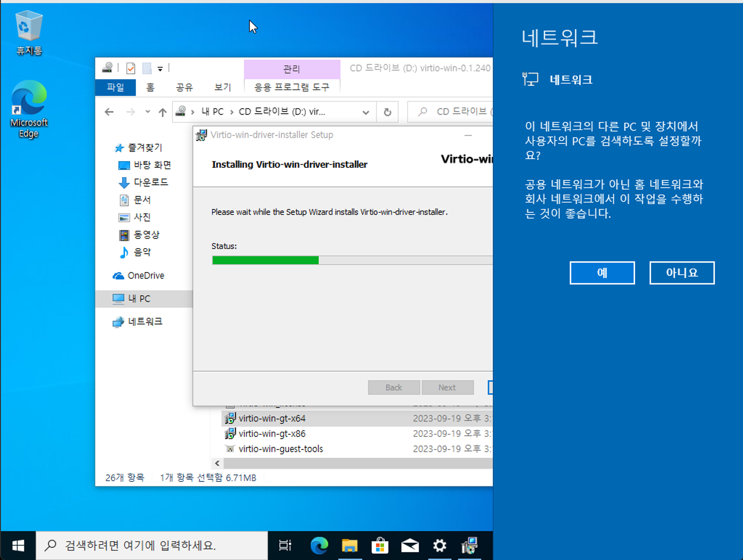Click Explorer refresh icon
This screenshot has width=743, height=560.
pos(387,112)
